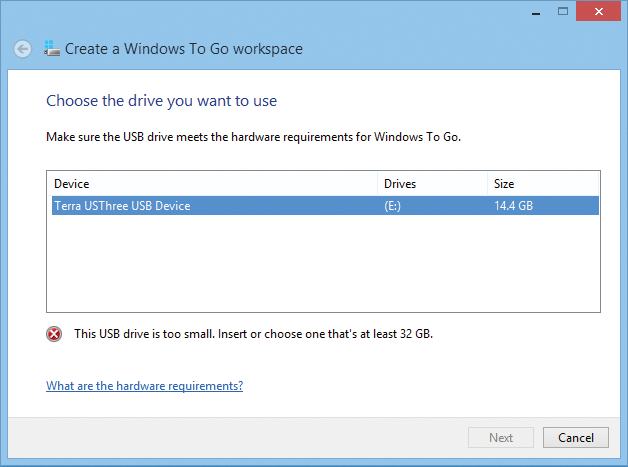The image size is (628, 467).
Task: Click the 'This USB drive is too small' message
Action: coord(254,334)
